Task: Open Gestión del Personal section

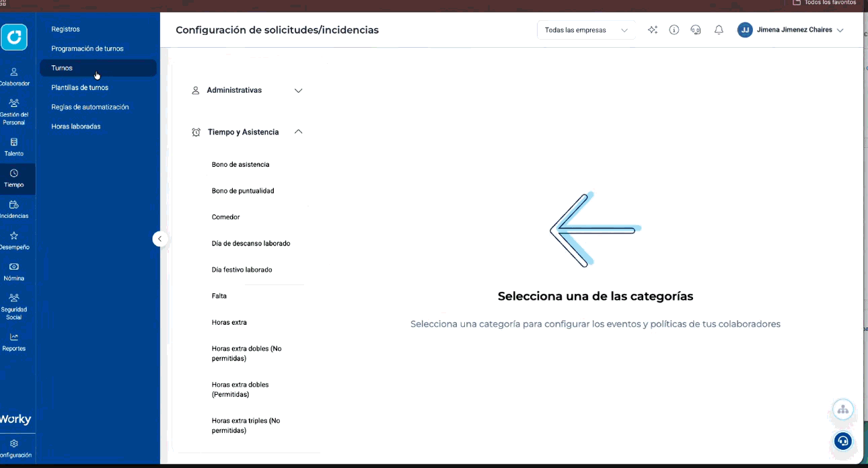Action: (x=14, y=112)
